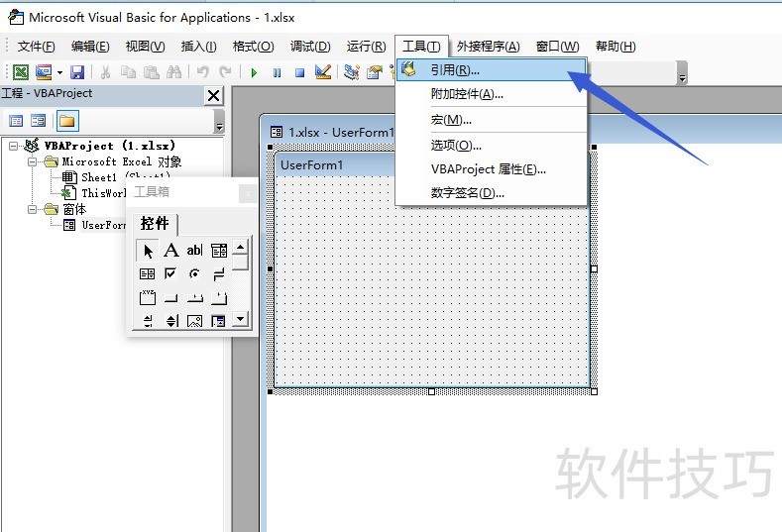Switch to Microsoft Excel view icon
The width and height of the screenshot is (782, 532).
click(21, 72)
